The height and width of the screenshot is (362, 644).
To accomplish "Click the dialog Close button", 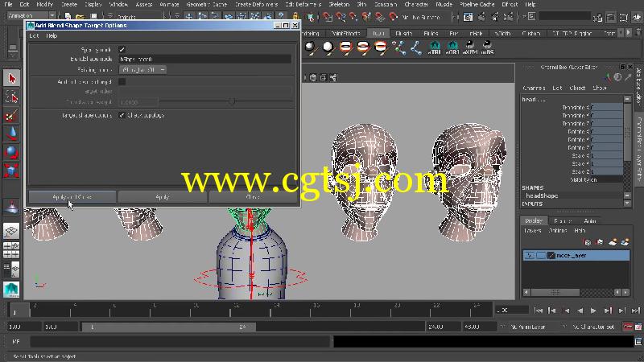I will pos(253,197).
